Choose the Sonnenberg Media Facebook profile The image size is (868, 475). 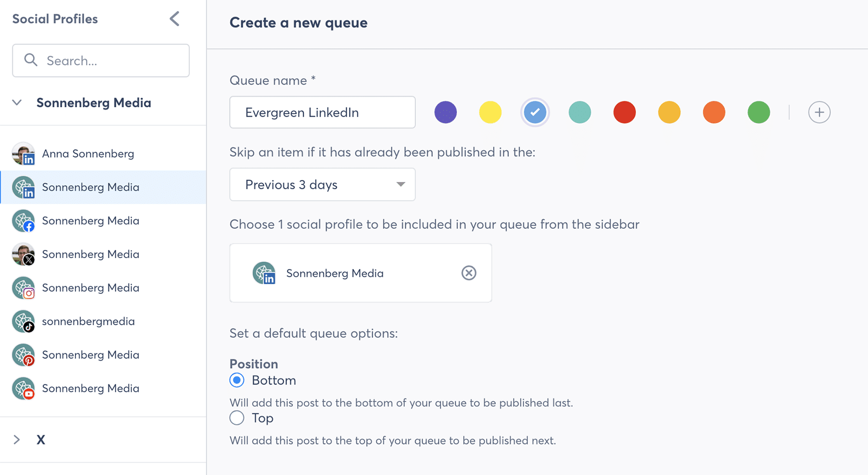coord(90,221)
